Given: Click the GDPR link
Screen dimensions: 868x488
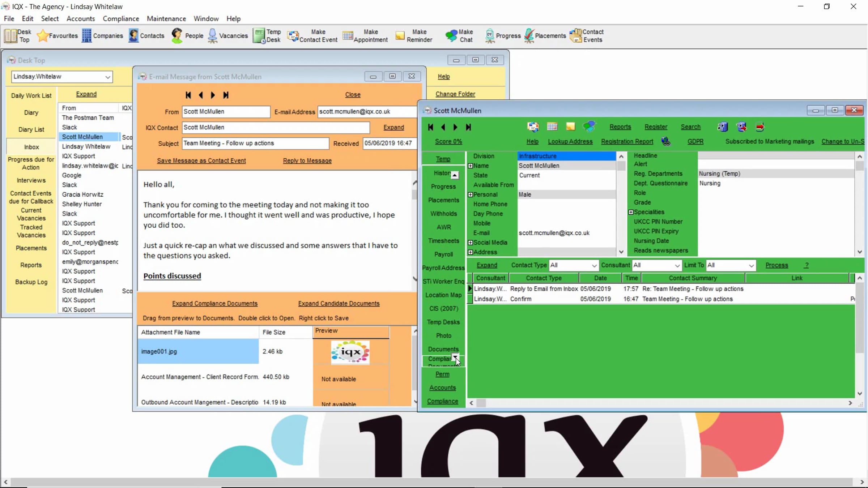Looking at the screenshot, I should (695, 141).
